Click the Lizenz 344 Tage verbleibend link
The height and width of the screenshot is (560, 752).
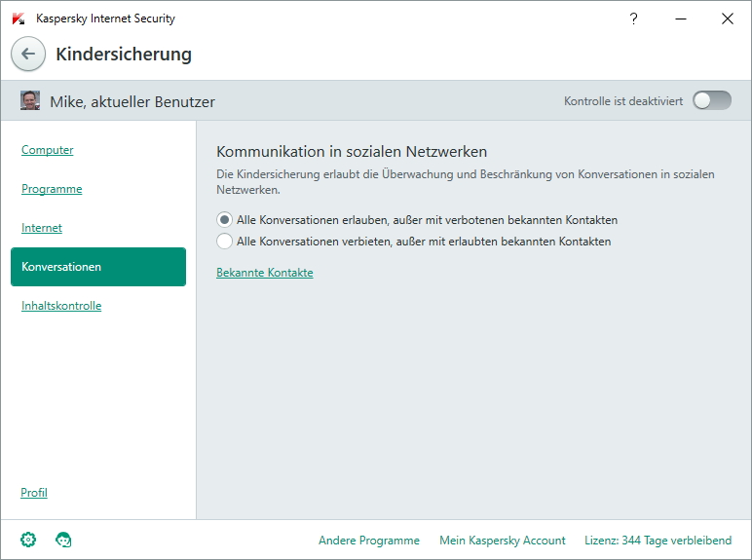click(658, 541)
